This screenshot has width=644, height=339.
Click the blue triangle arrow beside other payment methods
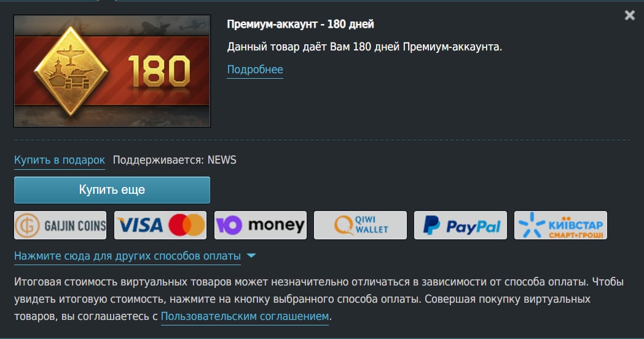coord(251,255)
